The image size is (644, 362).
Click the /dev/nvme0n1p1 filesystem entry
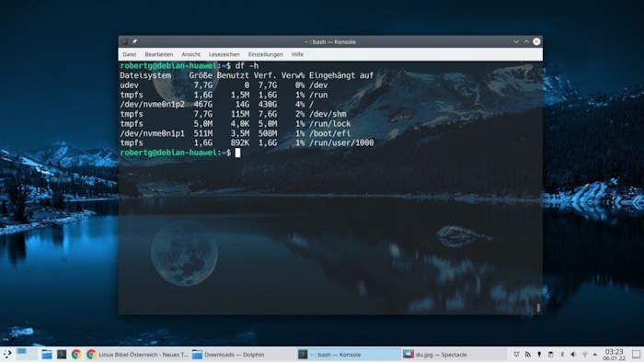pyautogui.click(x=153, y=133)
